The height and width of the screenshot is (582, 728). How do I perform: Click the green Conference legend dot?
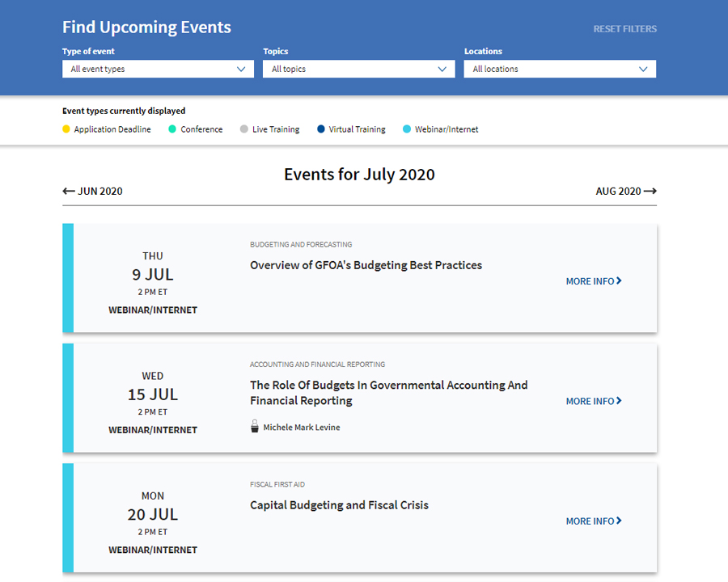pyautogui.click(x=172, y=129)
